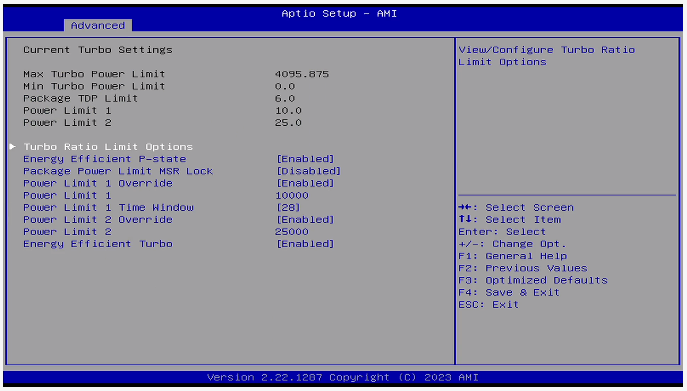Click the Min Turbo Power Limit value 0.0
This screenshot has width=687, height=391.
point(285,86)
